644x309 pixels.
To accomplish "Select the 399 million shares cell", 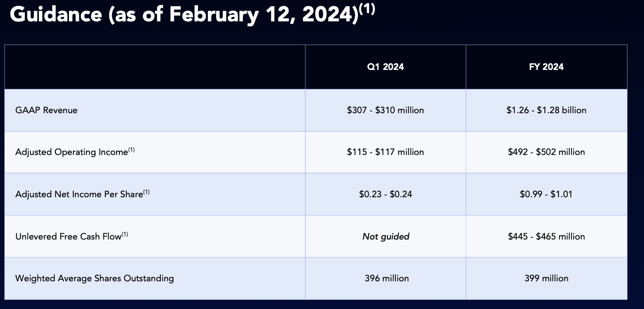I will pyautogui.click(x=546, y=278).
